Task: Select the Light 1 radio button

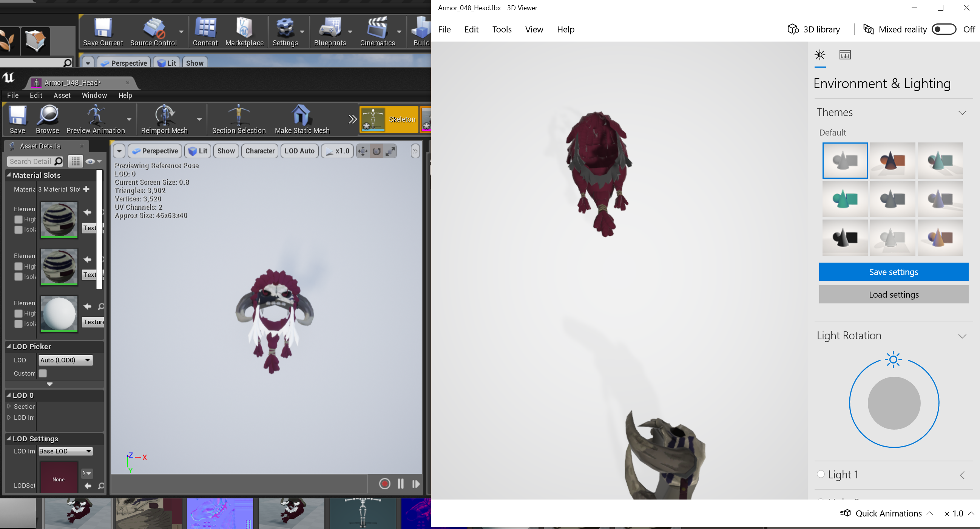Action: click(x=821, y=474)
